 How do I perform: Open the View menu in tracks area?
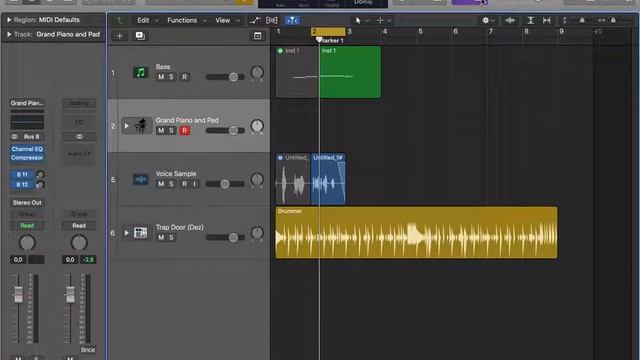pyautogui.click(x=227, y=20)
